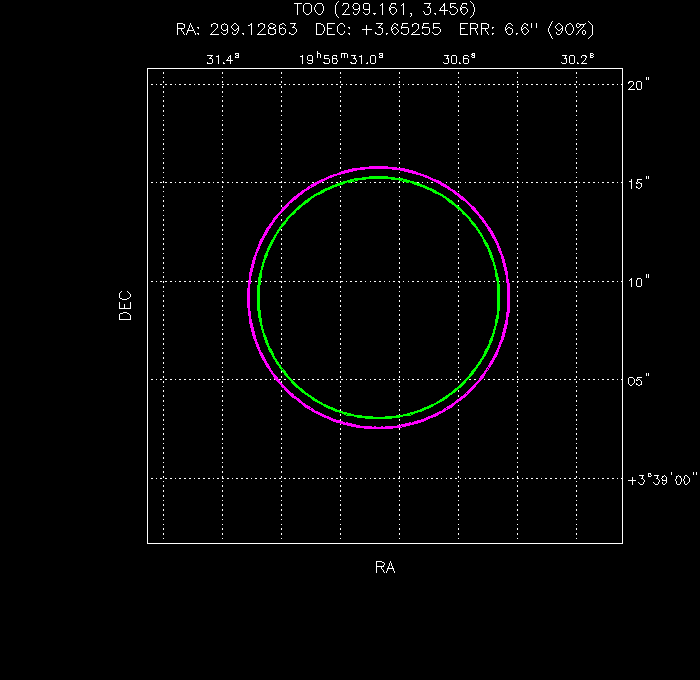Image resolution: width=700 pixels, height=680 pixels.
Task: Click the rightmost edge of the green circle
Action: point(499,297)
